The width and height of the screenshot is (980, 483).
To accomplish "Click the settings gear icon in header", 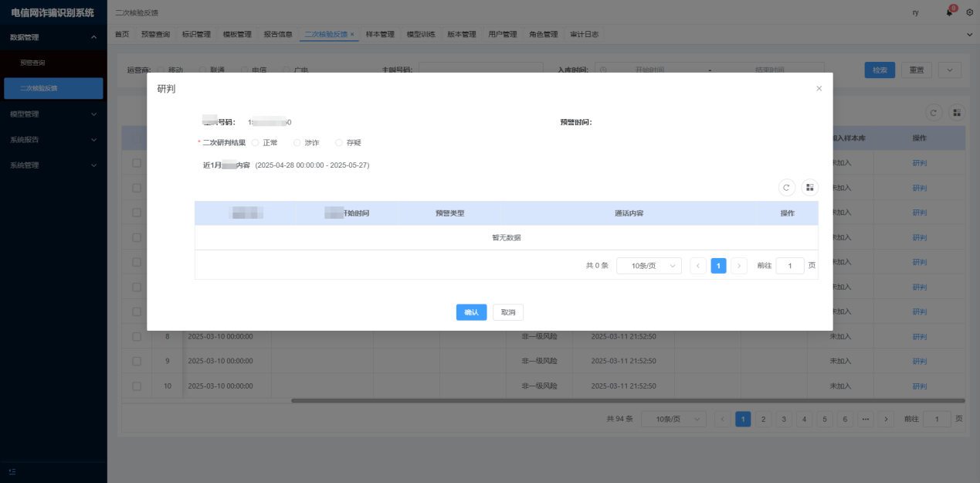I will coord(969,12).
